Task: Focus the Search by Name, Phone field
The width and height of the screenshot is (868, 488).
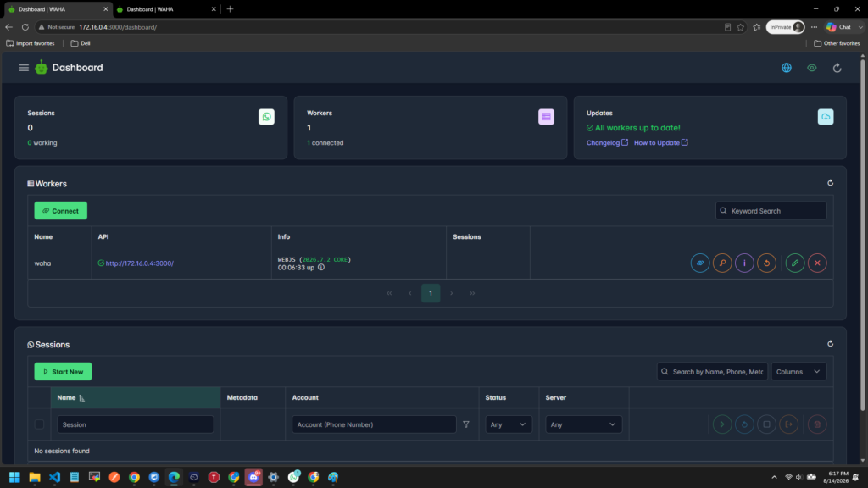Action: (712, 372)
